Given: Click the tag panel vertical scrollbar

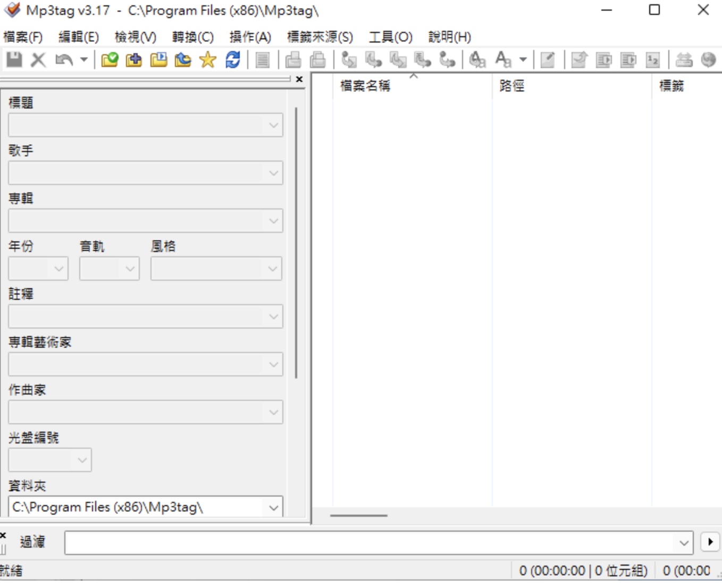Looking at the screenshot, I should [296, 243].
